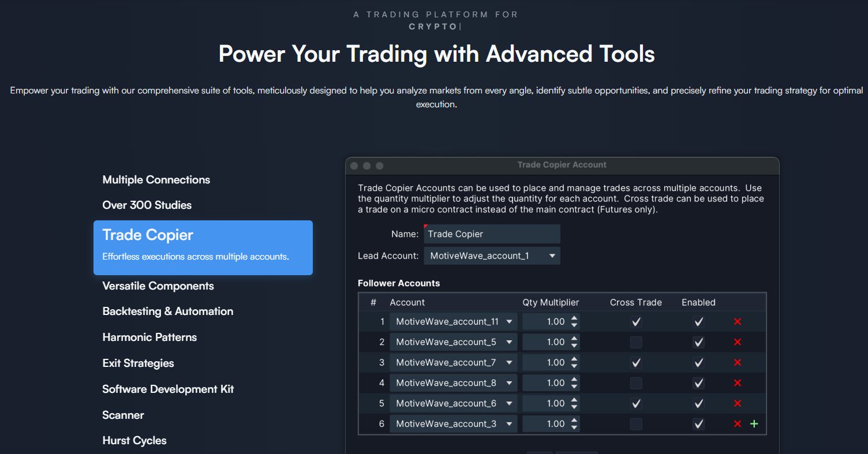This screenshot has height=454, width=868.
Task: Open the Over 300 Studies feature
Action: [x=147, y=205]
